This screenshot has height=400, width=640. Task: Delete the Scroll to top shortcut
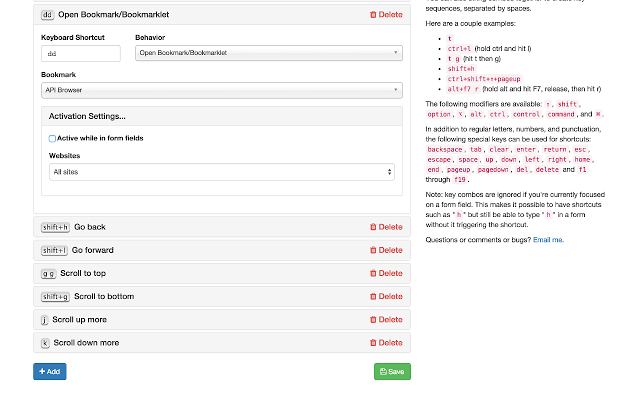click(x=386, y=273)
